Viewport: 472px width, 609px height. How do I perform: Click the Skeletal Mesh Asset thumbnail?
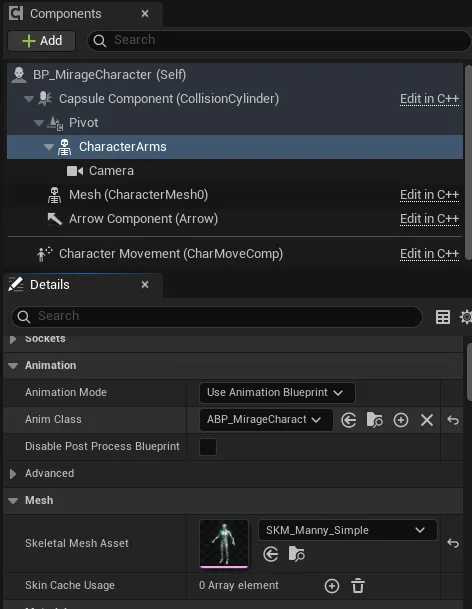point(224,544)
